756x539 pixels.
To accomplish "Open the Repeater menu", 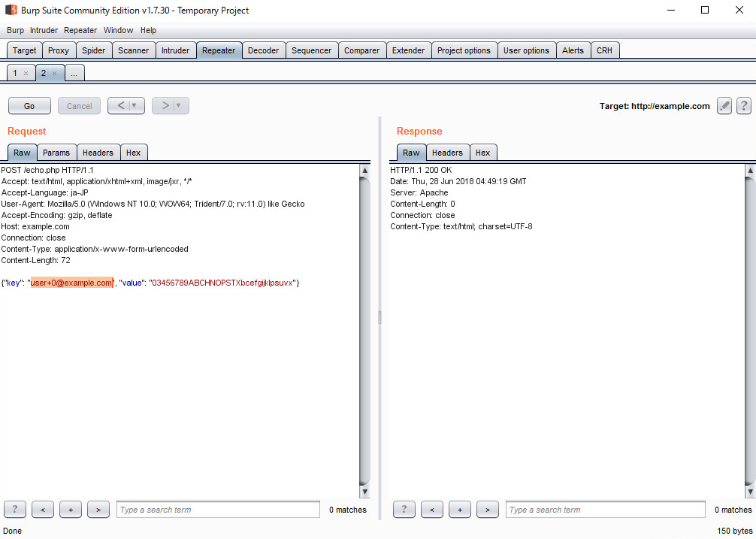I will [x=80, y=30].
